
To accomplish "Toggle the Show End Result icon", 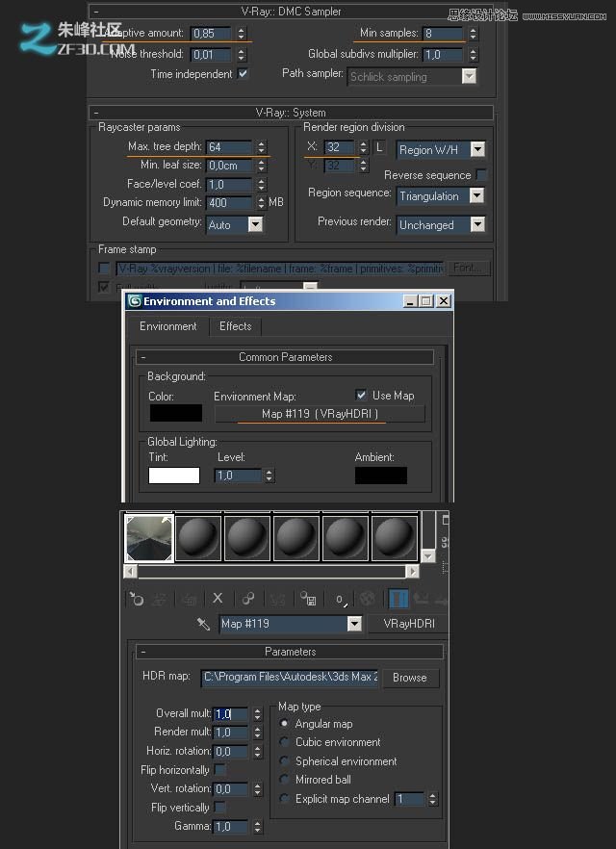I will (398, 599).
